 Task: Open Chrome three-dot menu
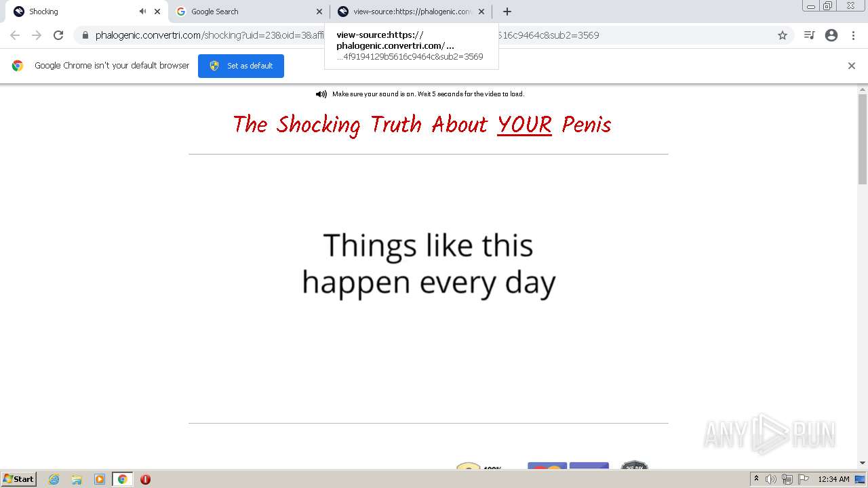tap(853, 35)
